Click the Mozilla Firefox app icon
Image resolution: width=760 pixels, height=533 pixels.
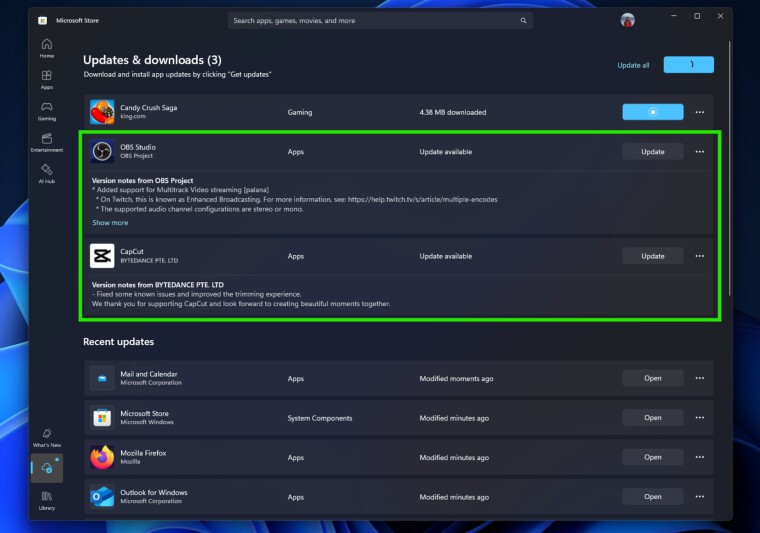[102, 457]
